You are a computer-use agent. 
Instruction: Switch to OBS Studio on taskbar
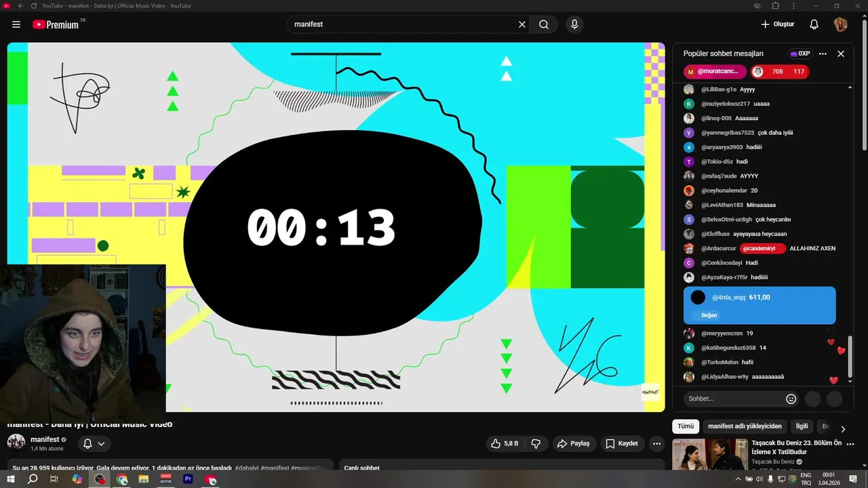(x=100, y=479)
